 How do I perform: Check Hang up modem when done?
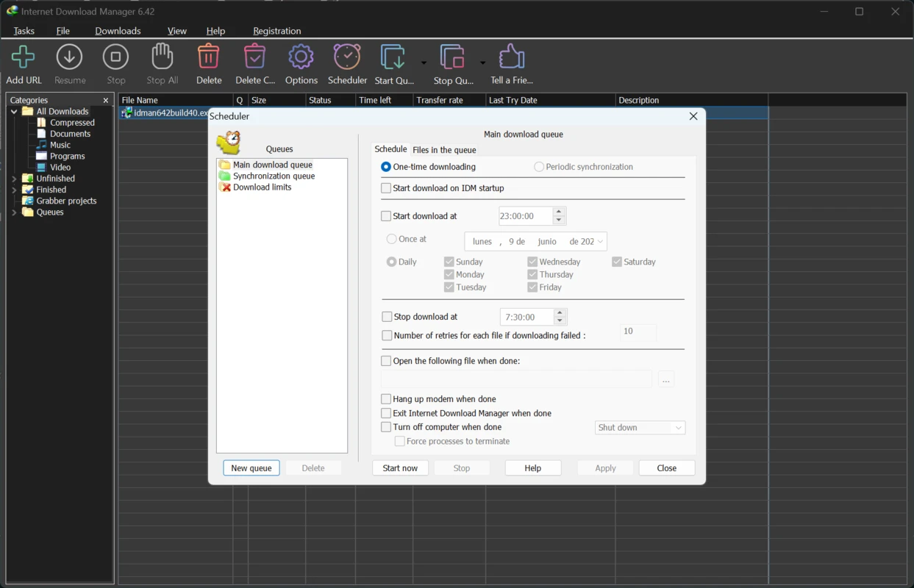[386, 399]
